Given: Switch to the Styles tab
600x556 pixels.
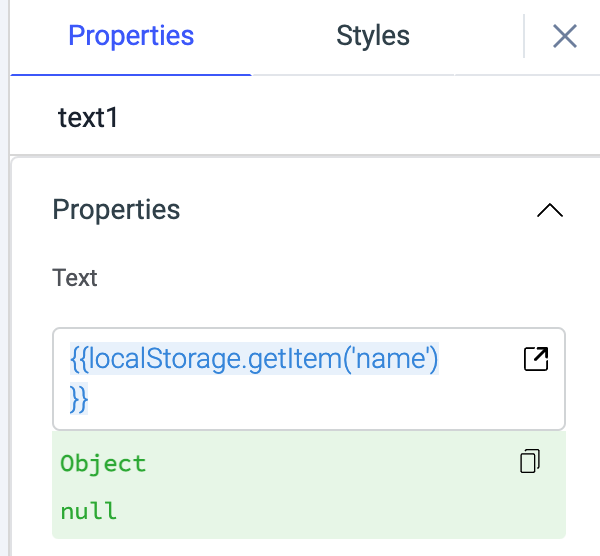Looking at the screenshot, I should 373,37.
